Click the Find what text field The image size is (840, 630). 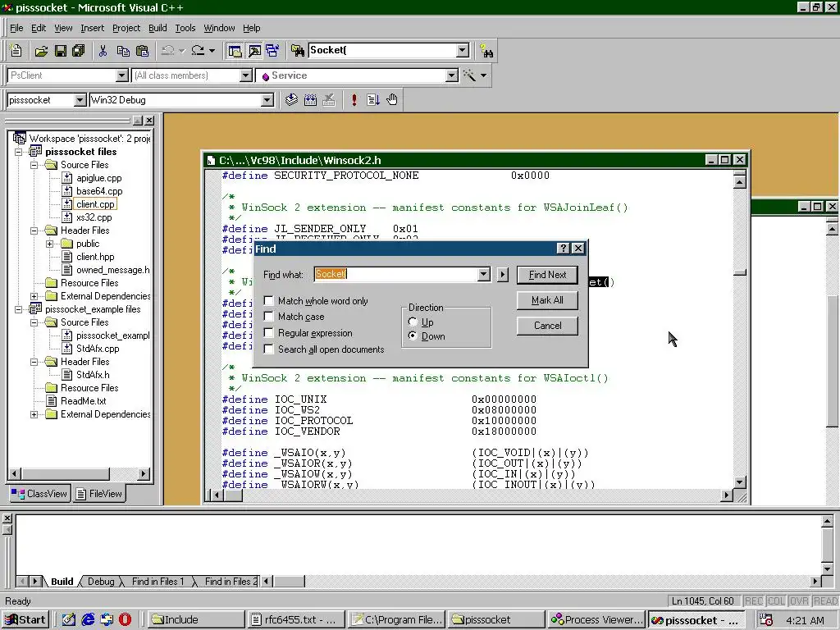[x=395, y=274]
